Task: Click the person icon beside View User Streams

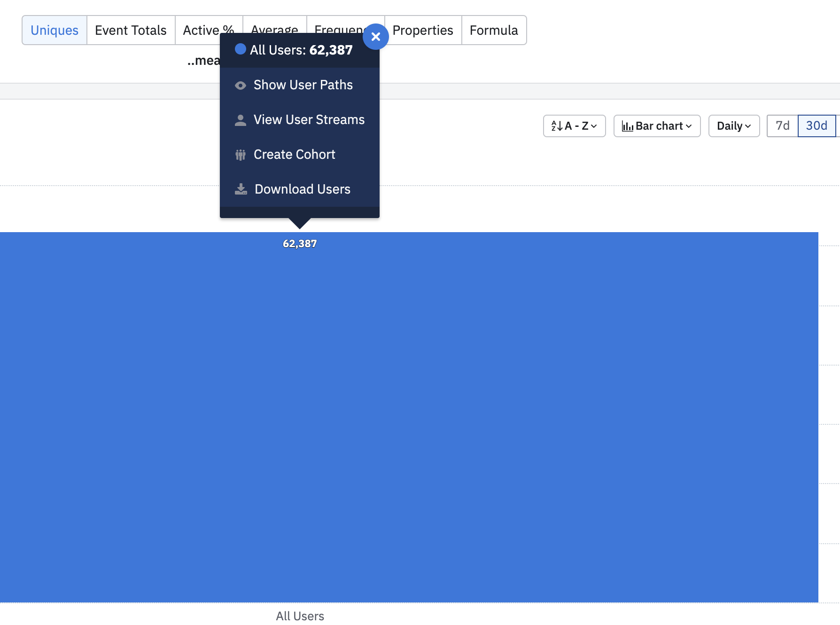Action: tap(241, 120)
